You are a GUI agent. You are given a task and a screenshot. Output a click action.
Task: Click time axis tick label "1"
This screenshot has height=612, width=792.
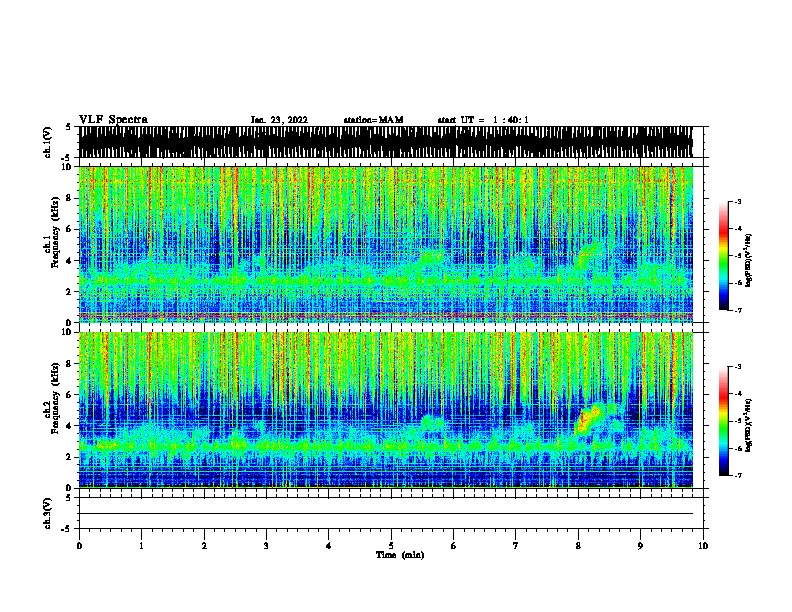coord(141,545)
